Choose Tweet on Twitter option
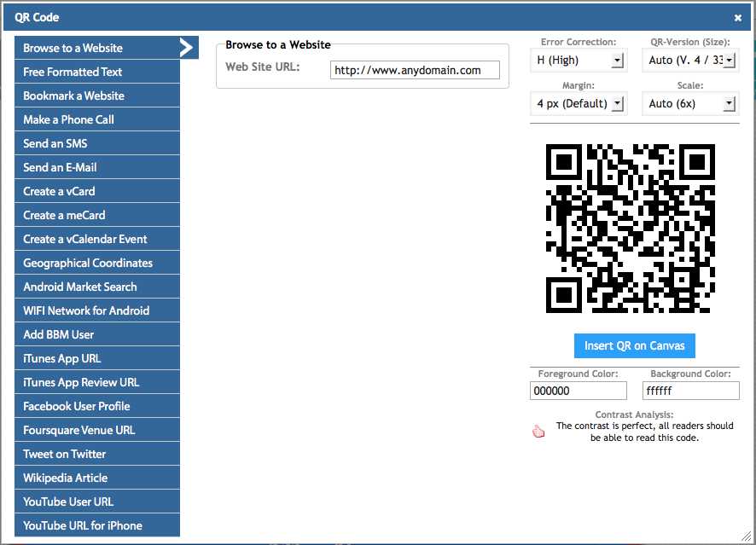This screenshot has width=756, height=545. pos(97,454)
